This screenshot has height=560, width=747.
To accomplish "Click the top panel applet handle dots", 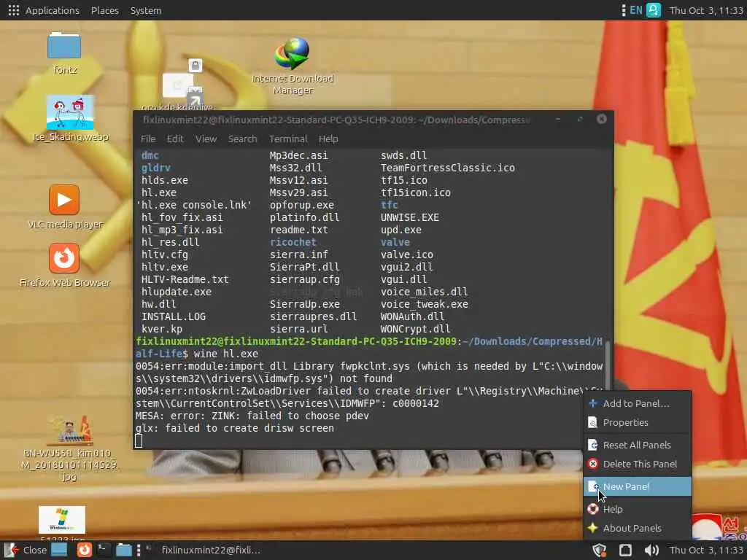I will click(623, 10).
